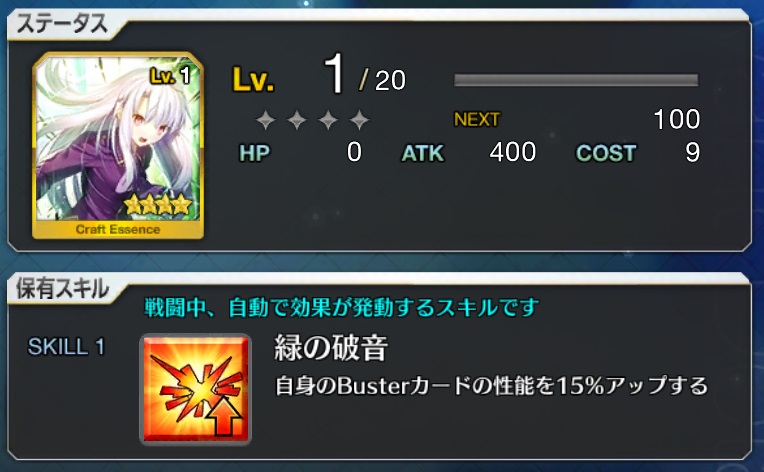Select the third empty ascension star
The image size is (764, 472).
pos(328,119)
